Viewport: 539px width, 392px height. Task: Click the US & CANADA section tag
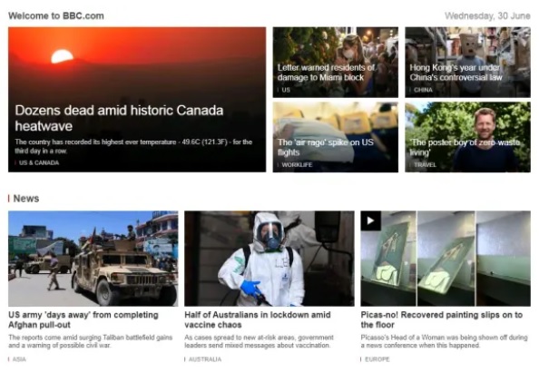coord(39,162)
